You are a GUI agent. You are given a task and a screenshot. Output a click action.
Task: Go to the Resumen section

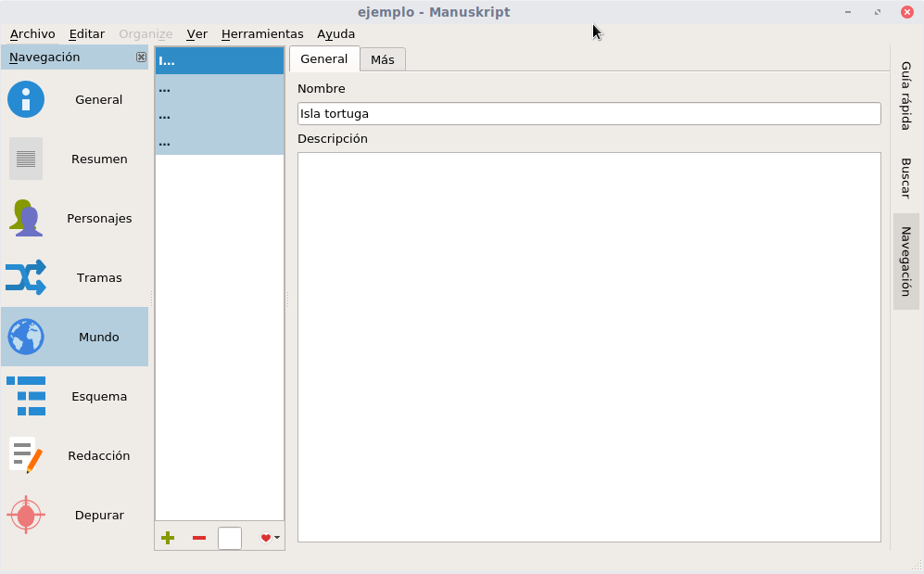[x=74, y=159]
